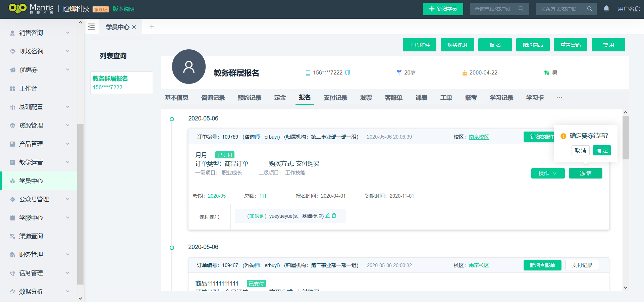Click the 禁用 button

(x=608, y=45)
